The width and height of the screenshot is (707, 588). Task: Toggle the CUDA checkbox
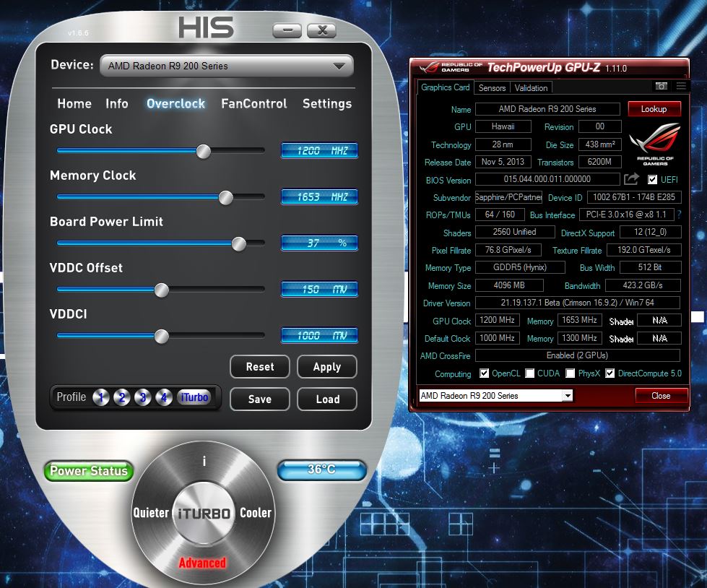[x=530, y=373]
